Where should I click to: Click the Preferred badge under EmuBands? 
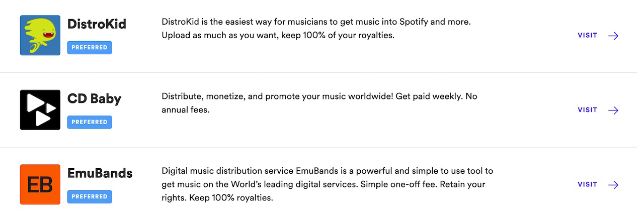coord(90,197)
